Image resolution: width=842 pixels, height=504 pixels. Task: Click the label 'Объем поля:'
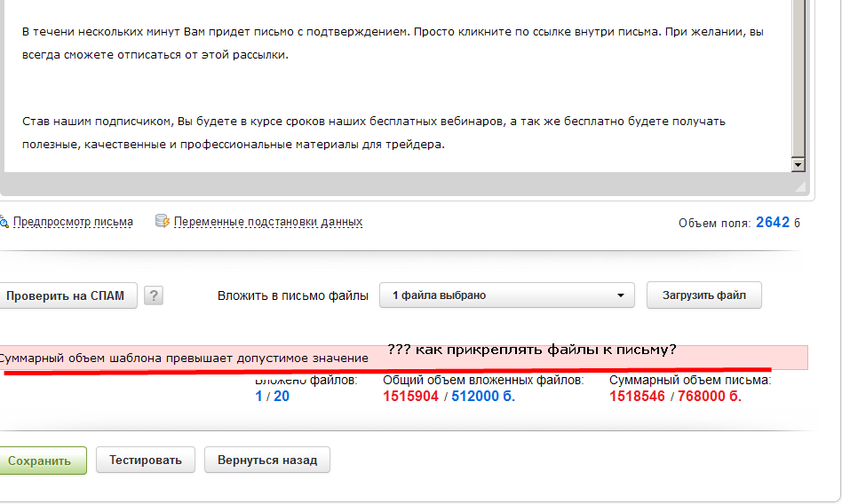(x=714, y=224)
